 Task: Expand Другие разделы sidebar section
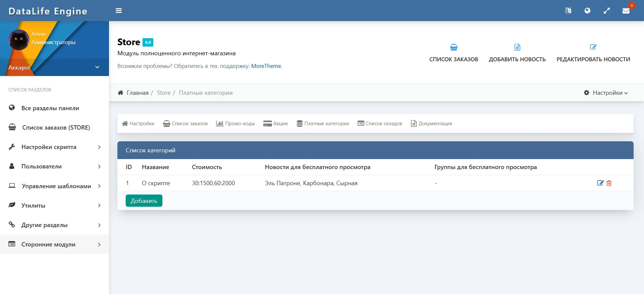pos(54,225)
